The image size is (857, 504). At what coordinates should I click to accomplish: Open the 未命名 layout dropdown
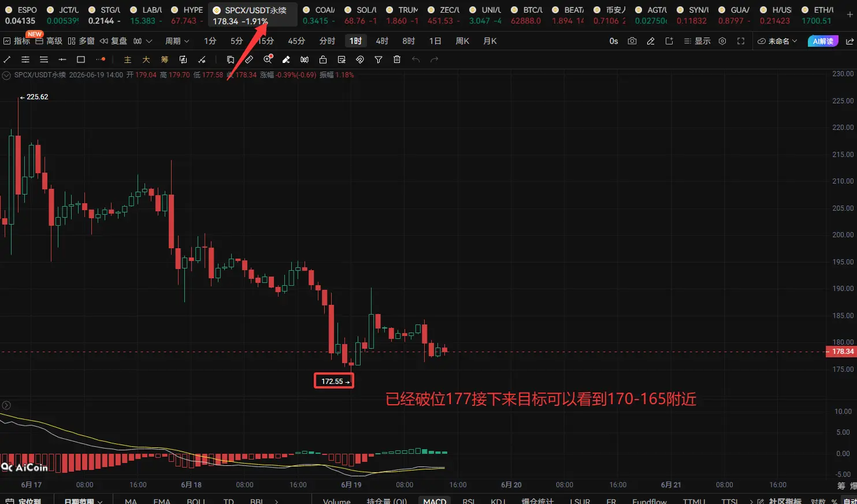pos(777,41)
